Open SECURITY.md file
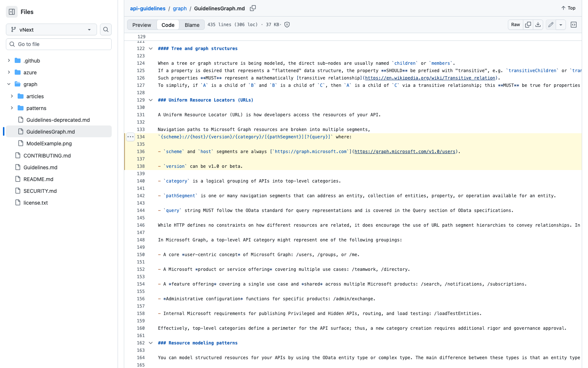 coord(40,191)
